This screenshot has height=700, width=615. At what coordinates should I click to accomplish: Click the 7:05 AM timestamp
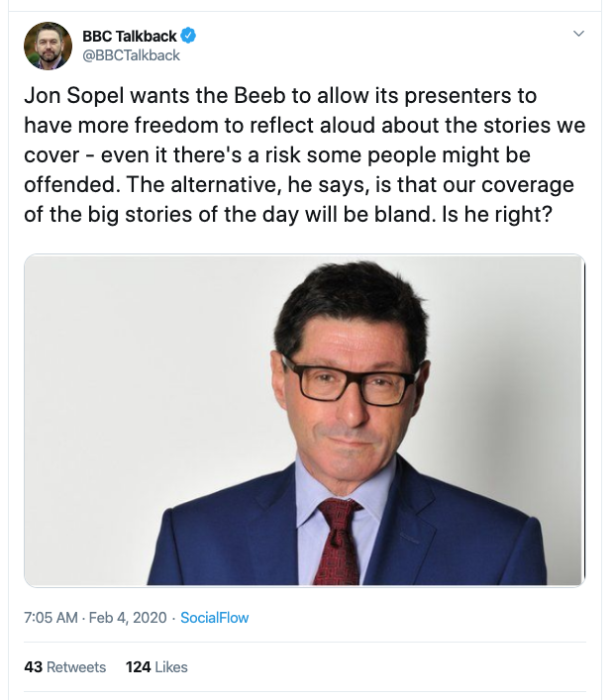[x=51, y=618]
